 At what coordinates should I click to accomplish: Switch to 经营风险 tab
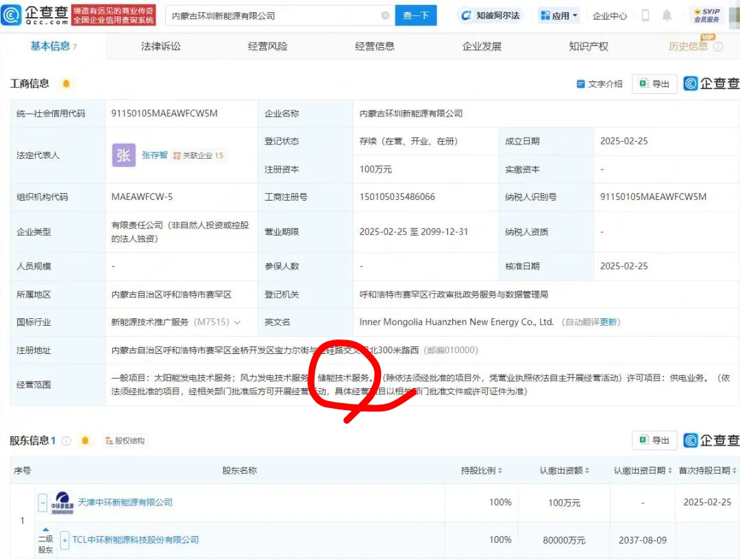point(268,46)
